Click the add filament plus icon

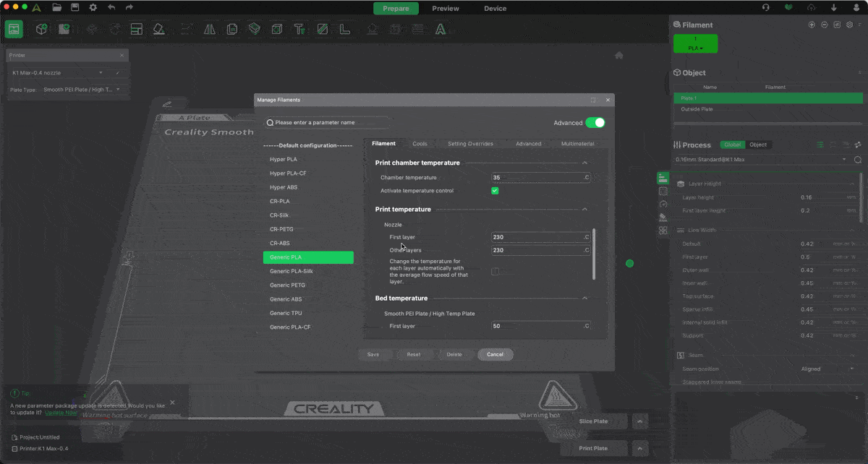pos(812,25)
